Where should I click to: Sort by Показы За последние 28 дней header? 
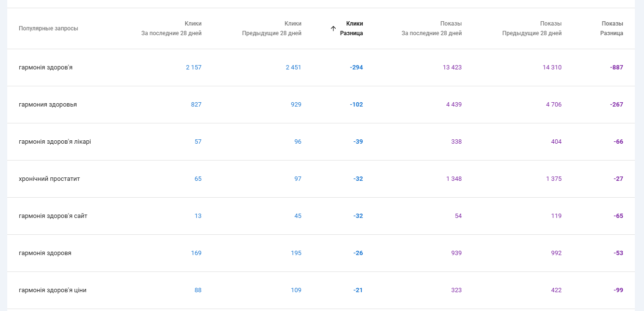coord(432,28)
